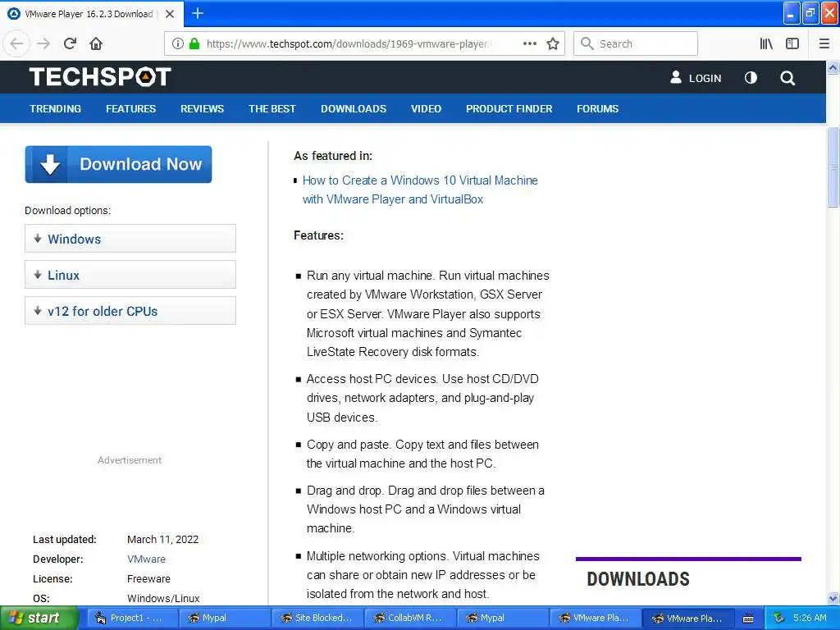The image size is (840, 630).
Task: Show site information icon in address bar
Action: (178, 43)
